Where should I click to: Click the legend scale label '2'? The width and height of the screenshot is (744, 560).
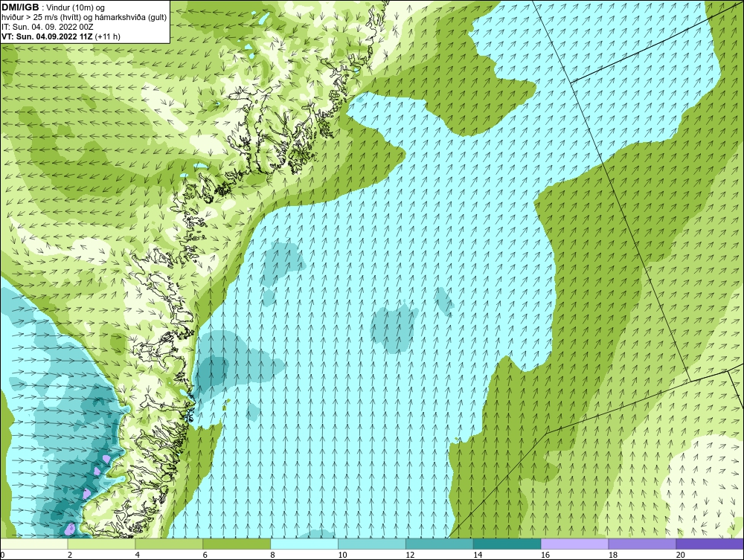tap(70, 555)
